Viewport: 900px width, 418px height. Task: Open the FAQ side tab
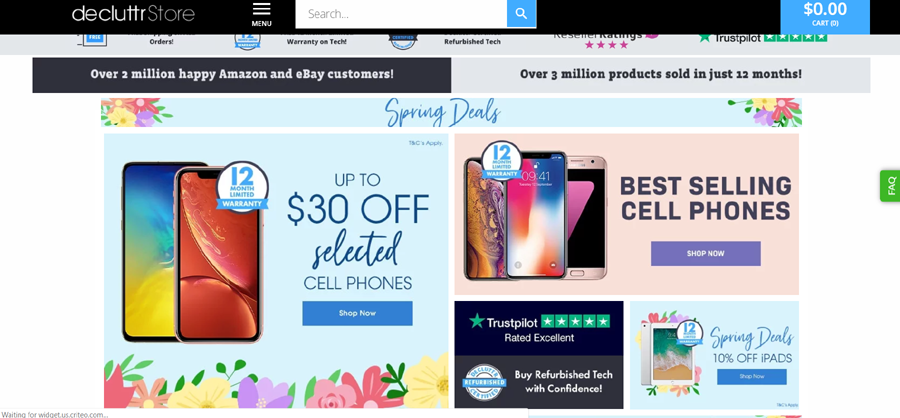pyautogui.click(x=890, y=185)
